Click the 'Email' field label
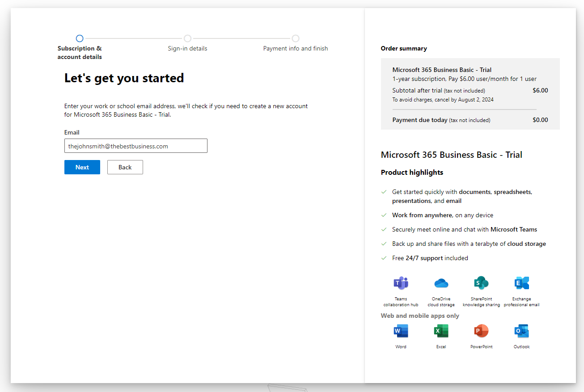 [x=72, y=132]
